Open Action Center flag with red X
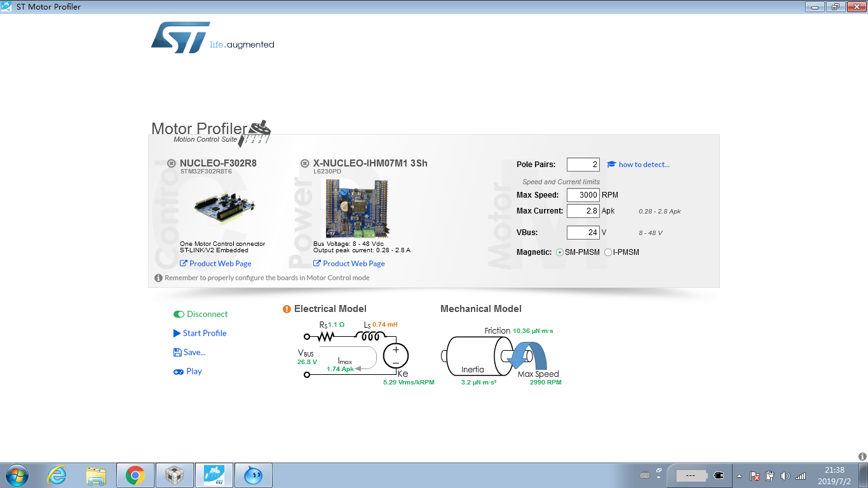Screen dimensions: 868x488 (755, 475)
